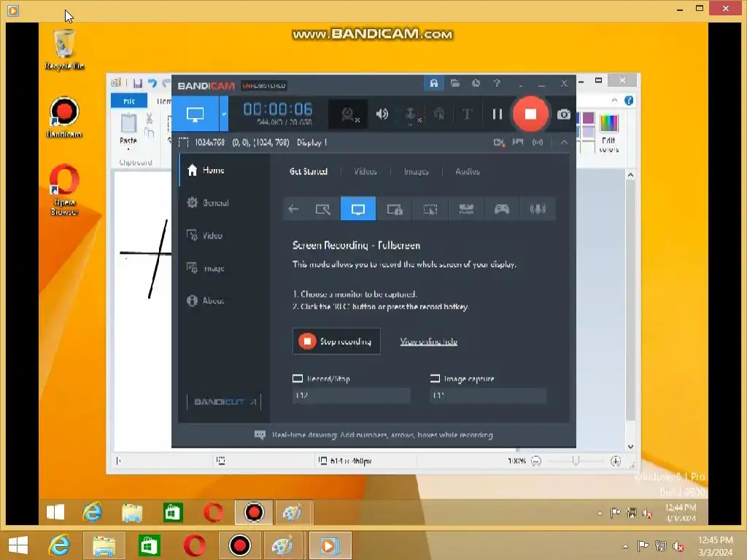The width and height of the screenshot is (747, 560).
Task: Click the Paint zoom slider handle
Action: pos(576,461)
